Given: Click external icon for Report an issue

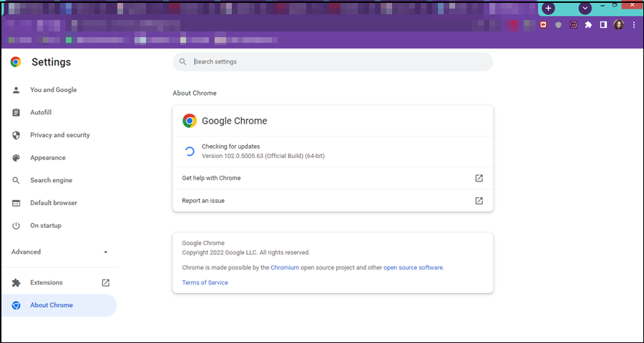Looking at the screenshot, I should (479, 201).
